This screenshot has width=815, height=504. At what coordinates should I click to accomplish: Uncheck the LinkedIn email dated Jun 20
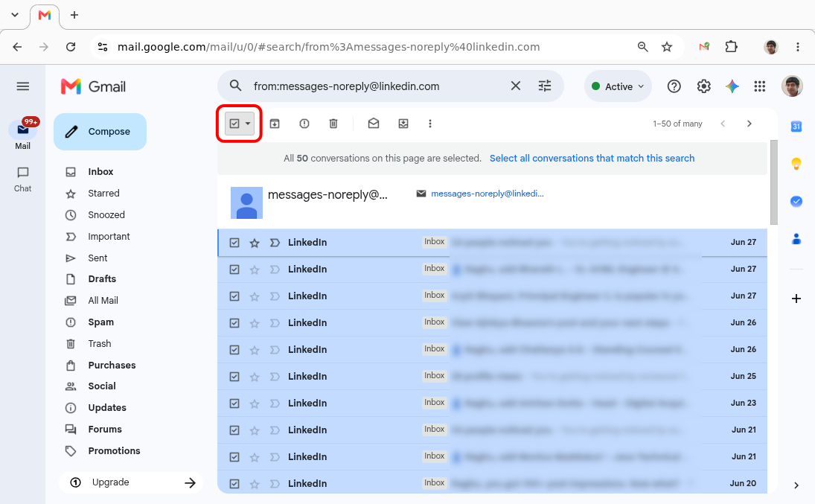click(x=234, y=484)
